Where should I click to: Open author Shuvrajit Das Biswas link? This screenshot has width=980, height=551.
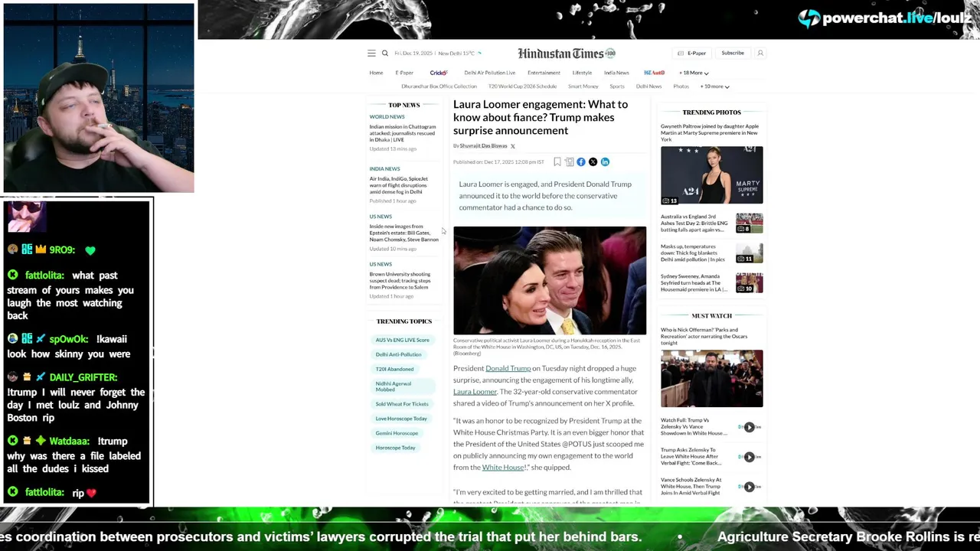483,146
